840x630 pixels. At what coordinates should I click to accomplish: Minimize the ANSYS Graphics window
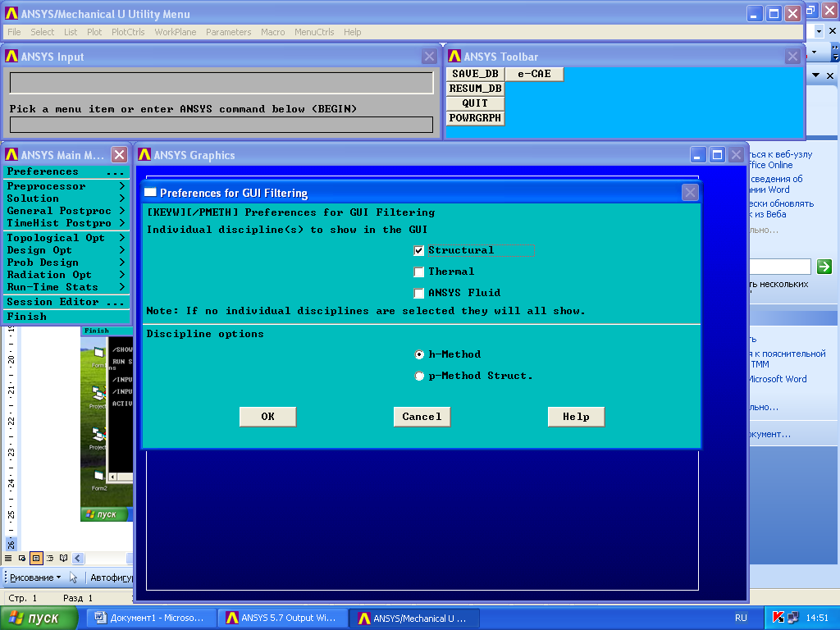(697, 155)
